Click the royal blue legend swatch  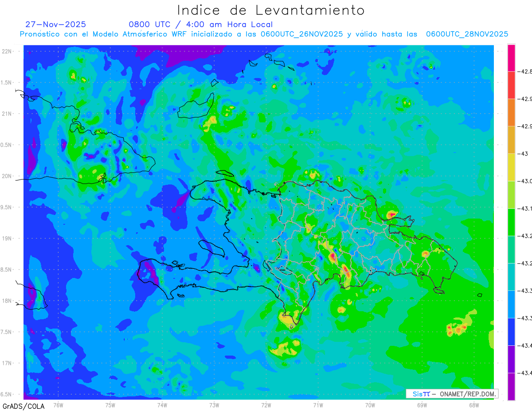[x=511, y=332]
